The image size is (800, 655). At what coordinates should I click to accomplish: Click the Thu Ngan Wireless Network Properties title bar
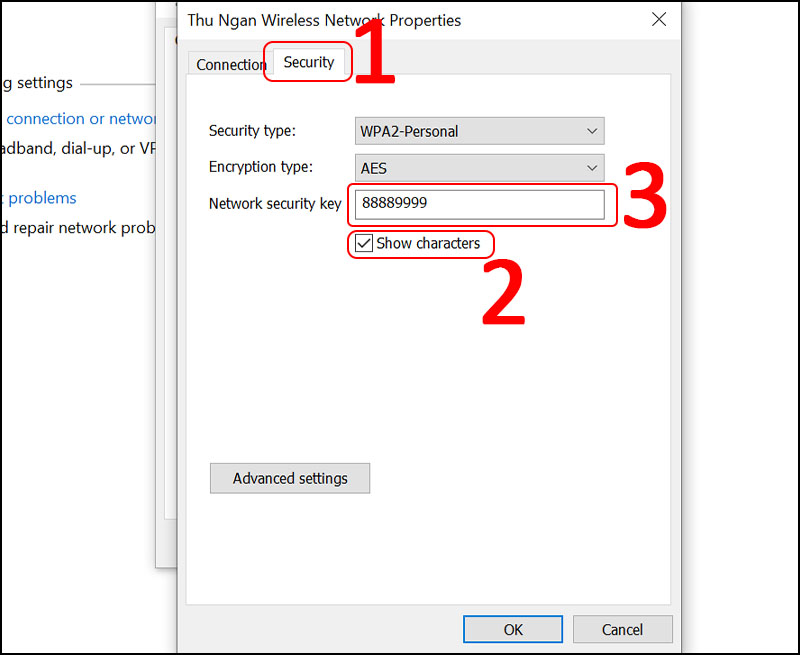400,20
